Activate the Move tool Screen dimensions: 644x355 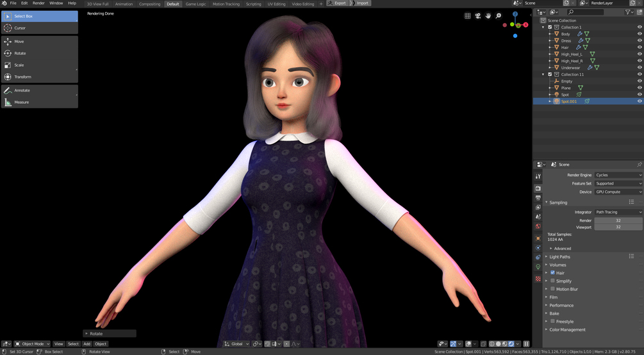(40, 42)
